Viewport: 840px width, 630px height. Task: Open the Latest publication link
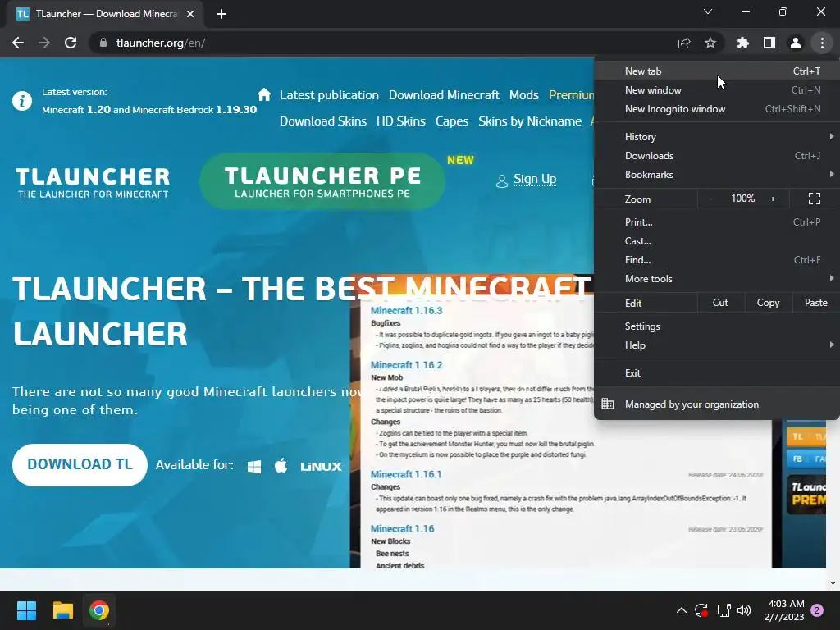329,95
